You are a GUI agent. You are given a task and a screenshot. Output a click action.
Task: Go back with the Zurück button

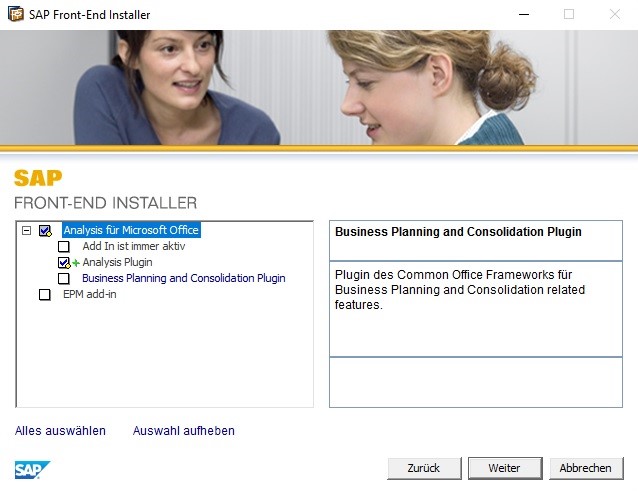tap(424, 468)
